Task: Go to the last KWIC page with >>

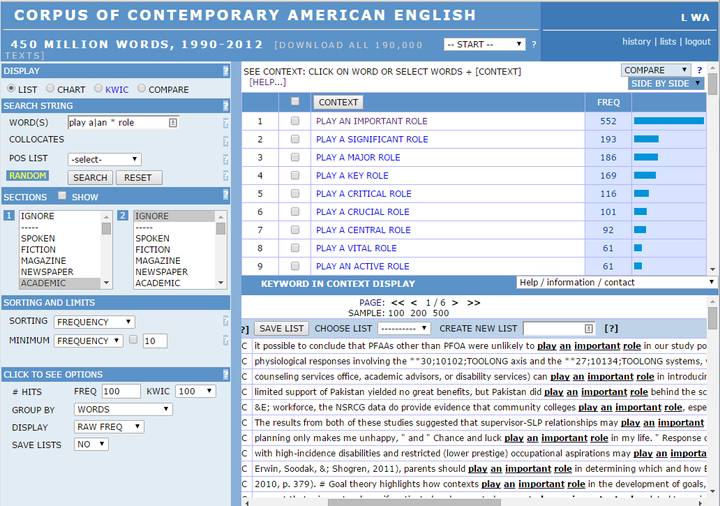Action: pos(473,303)
